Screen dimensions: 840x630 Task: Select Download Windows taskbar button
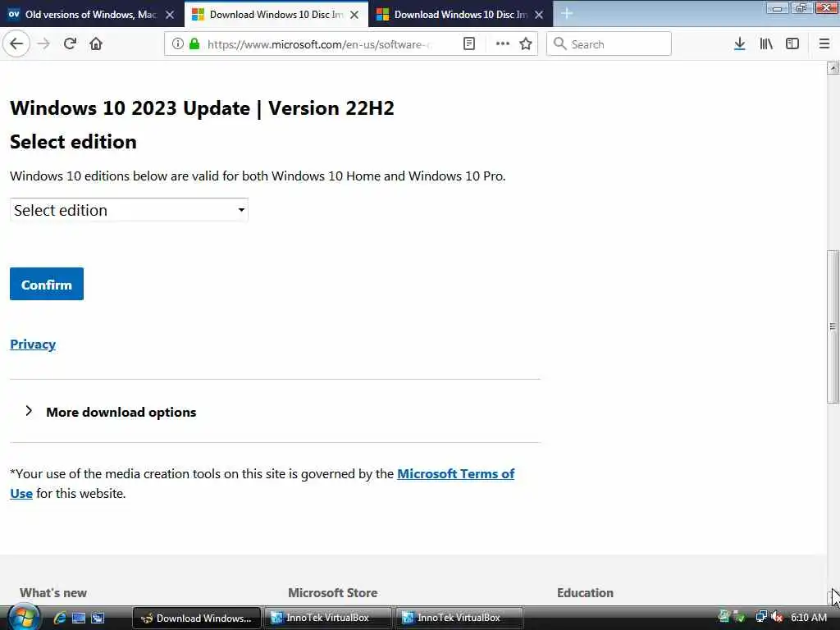click(x=197, y=618)
